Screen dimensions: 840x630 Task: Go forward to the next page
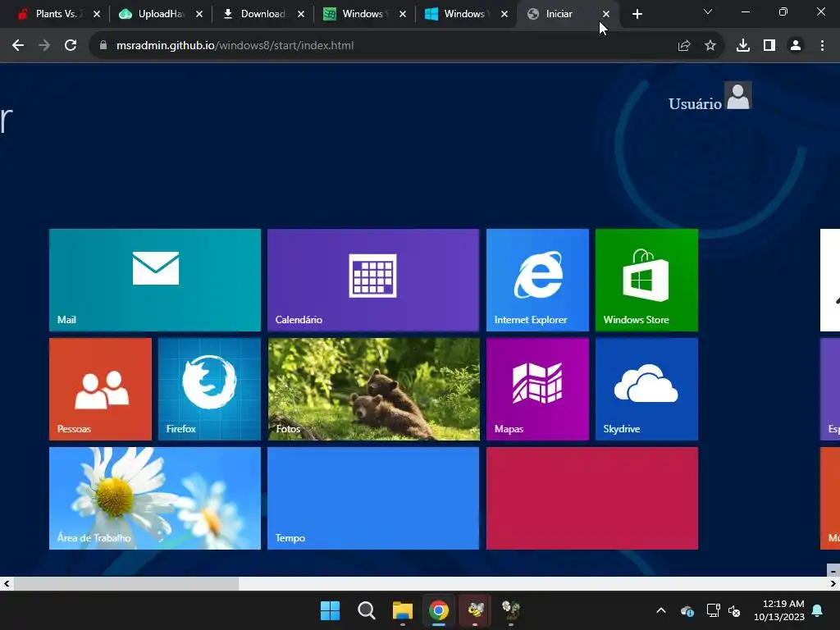44,46
